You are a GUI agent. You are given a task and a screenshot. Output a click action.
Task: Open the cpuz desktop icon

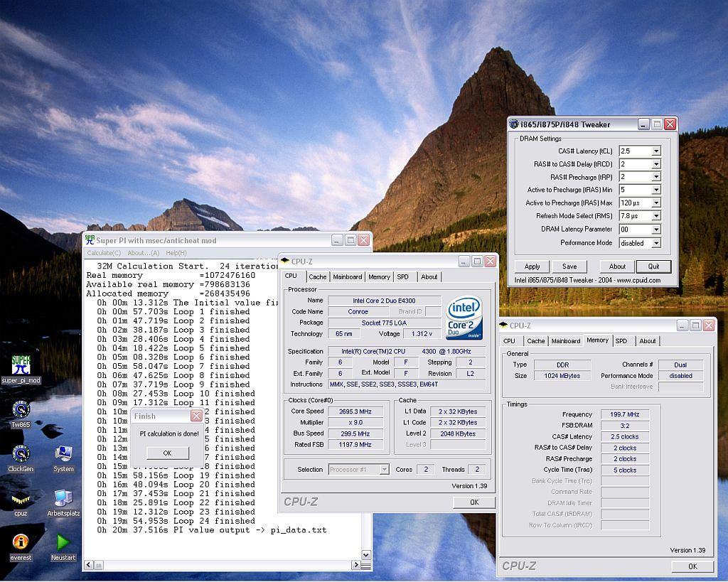pyautogui.click(x=21, y=502)
